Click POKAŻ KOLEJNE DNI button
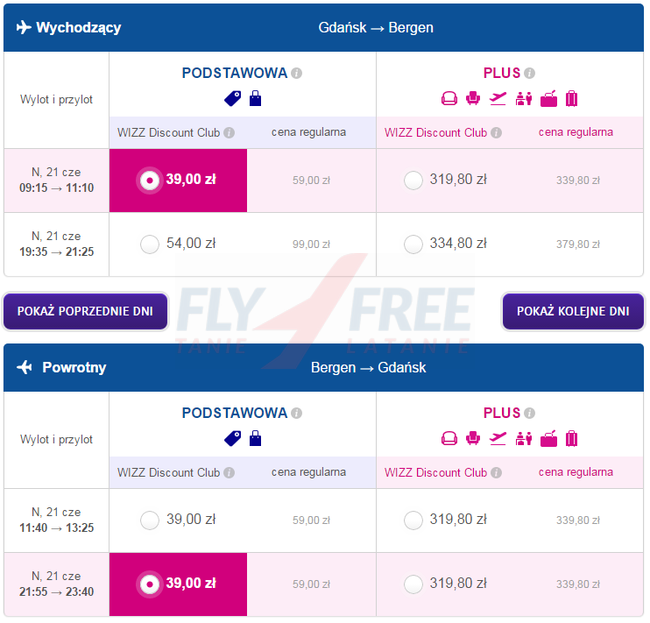 (573, 311)
